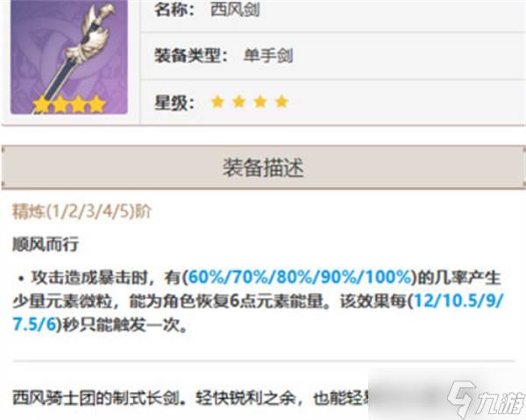This screenshot has height=420, width=526.
Task: Click the 西风剑 name text
Action: tap(235, 10)
